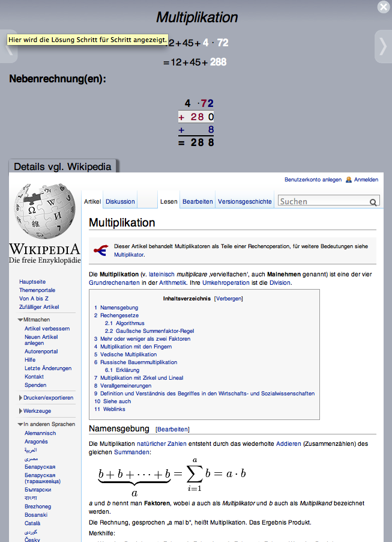Open Autorenportal in sidebar
Viewport: 392px width, 542px height.
[x=41, y=352]
